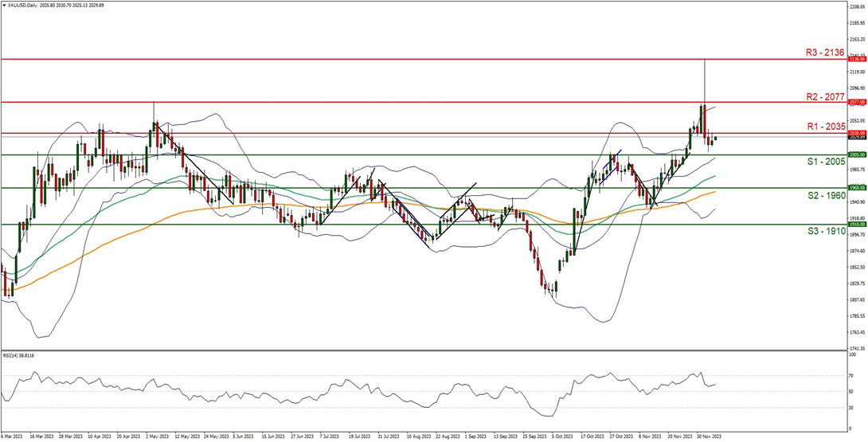Screen dimensions: 868x442
Task: Select the green 1960.00 price axis tag
Action: pyautogui.click(x=857, y=188)
